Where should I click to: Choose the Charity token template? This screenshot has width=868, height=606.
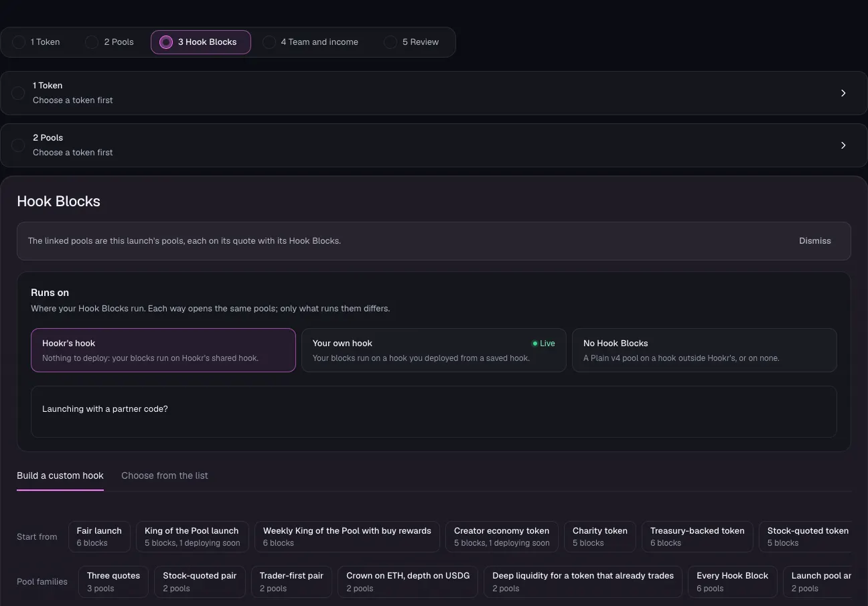600,536
